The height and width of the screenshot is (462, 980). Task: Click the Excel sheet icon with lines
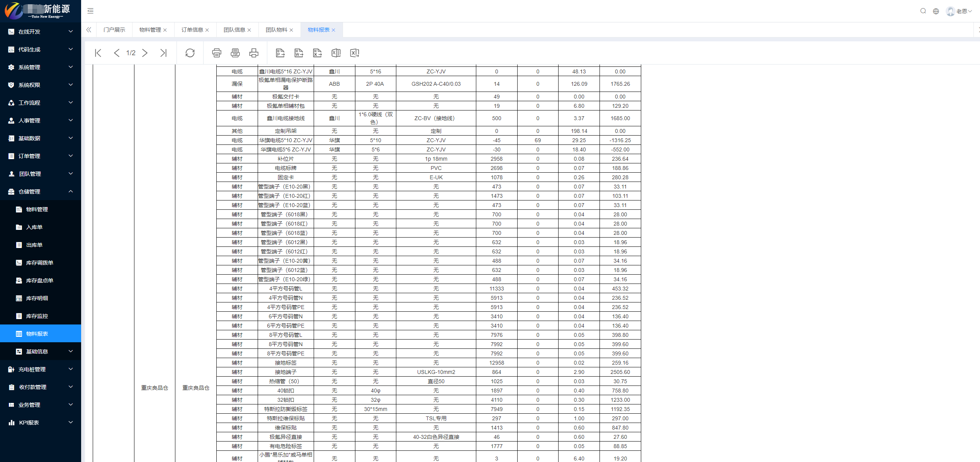tap(336, 53)
